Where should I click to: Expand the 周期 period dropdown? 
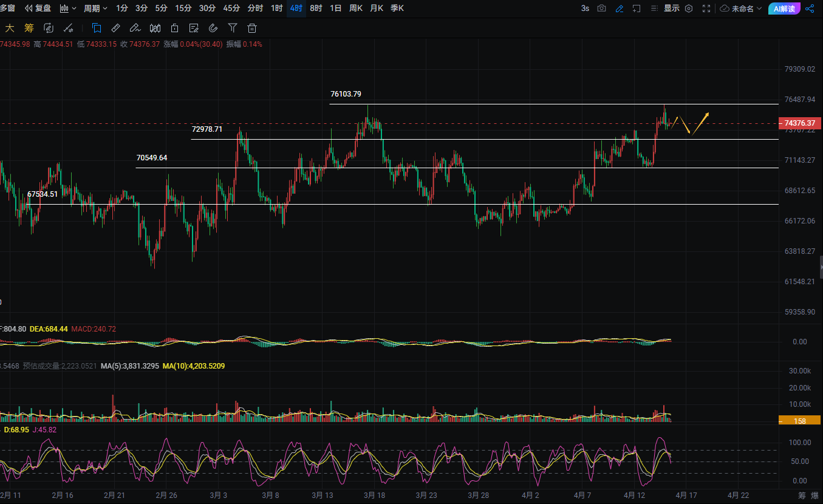95,9
